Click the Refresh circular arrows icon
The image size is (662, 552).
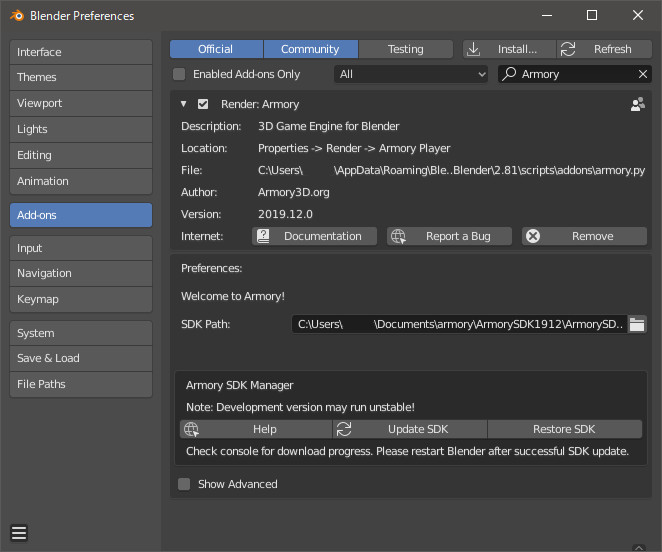tap(568, 49)
